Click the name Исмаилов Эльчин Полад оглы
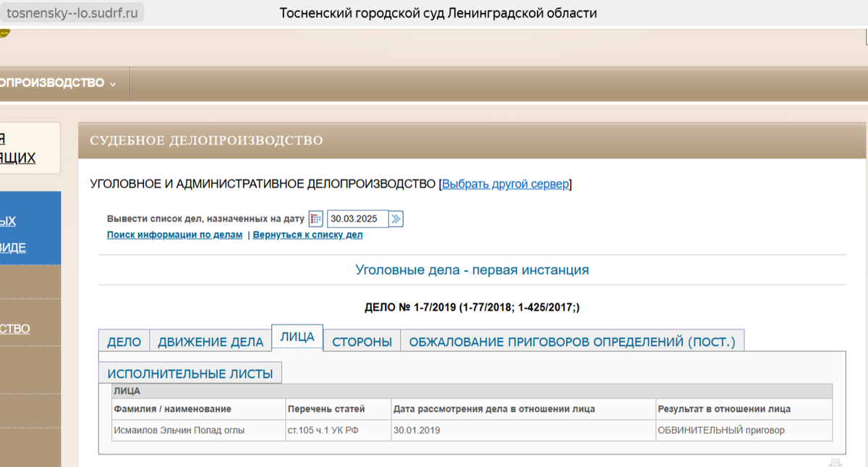The width and height of the screenshot is (868, 467). click(179, 430)
